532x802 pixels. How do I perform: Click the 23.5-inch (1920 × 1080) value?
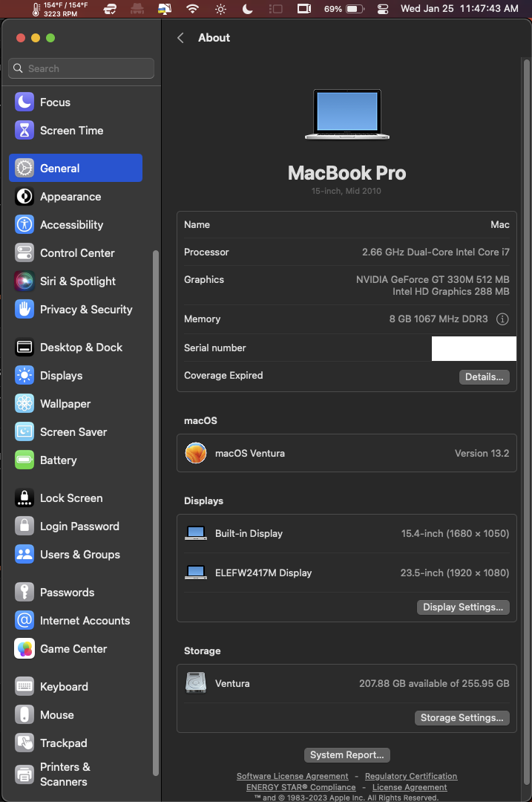[455, 573]
